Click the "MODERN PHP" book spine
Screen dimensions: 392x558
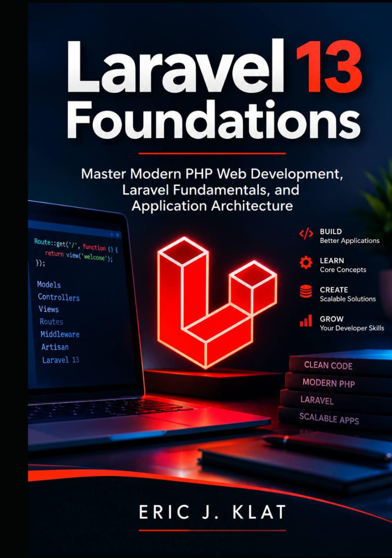tap(338, 383)
